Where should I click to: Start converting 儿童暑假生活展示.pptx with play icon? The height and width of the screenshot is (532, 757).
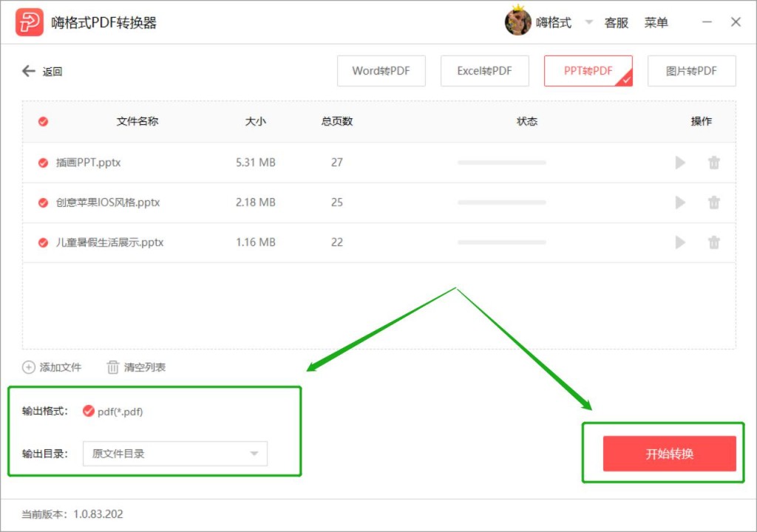coord(680,242)
